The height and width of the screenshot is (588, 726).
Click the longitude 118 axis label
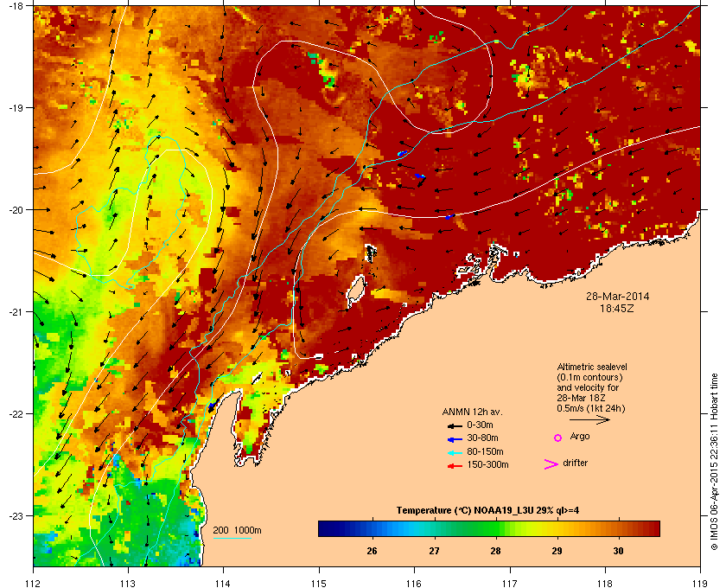(605, 584)
